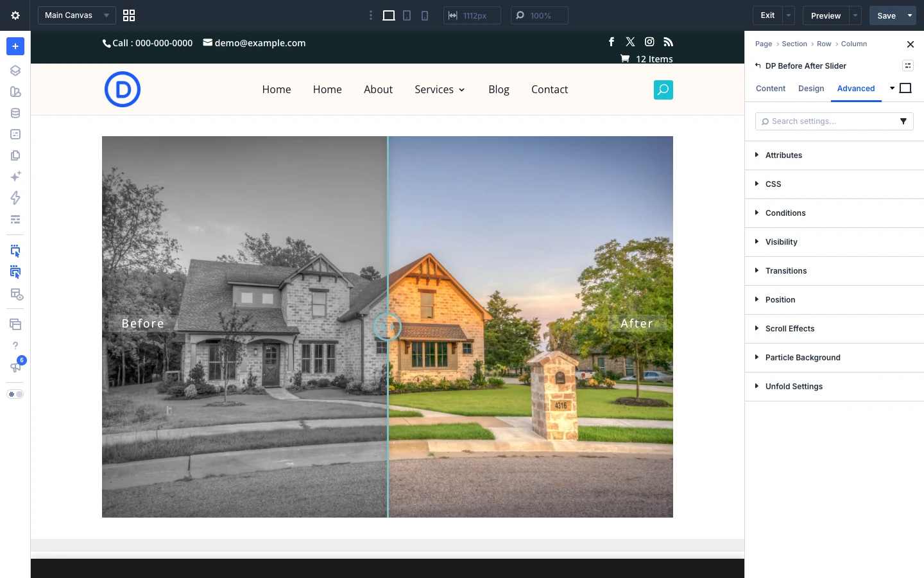Switch to the Design tab
924x578 pixels.
click(x=811, y=89)
